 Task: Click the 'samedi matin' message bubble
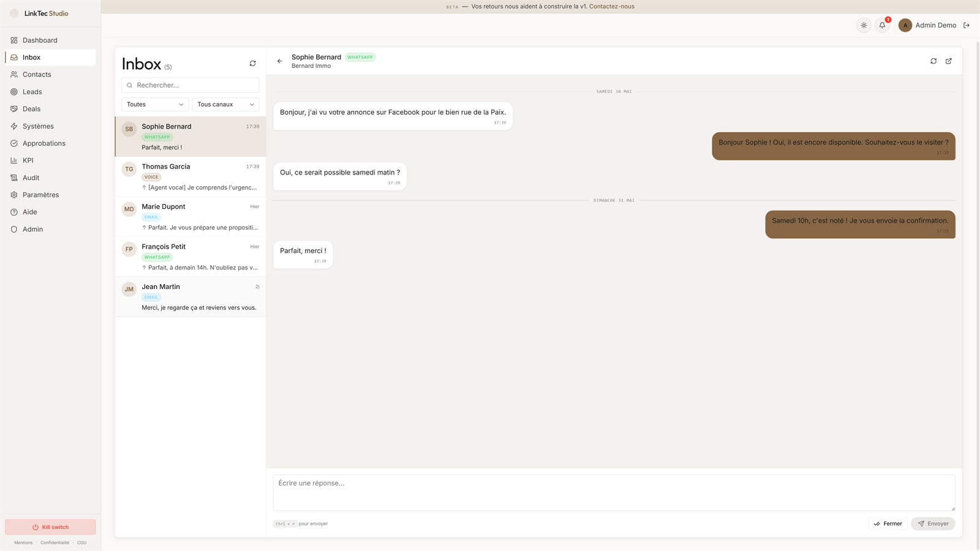[340, 176]
